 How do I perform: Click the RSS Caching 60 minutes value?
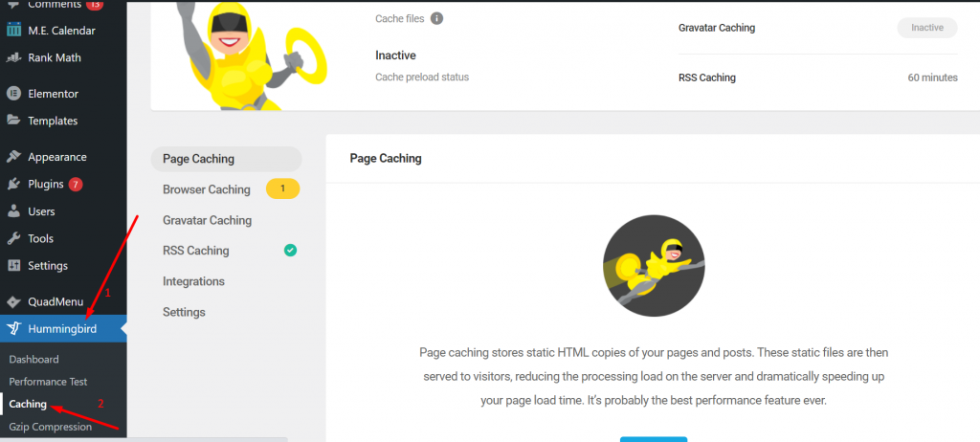932,77
